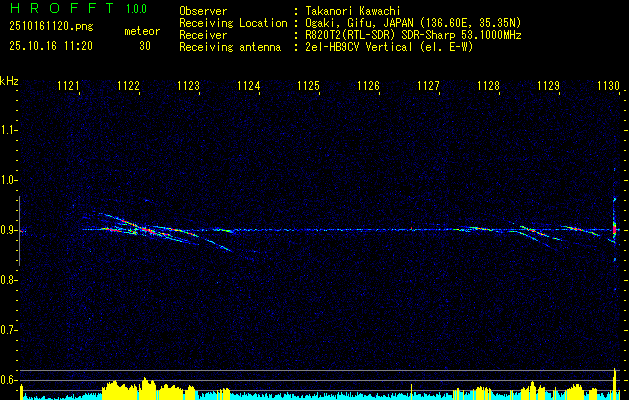629x400 pixels.
Task: Click the Observer label
Action: coord(203,11)
